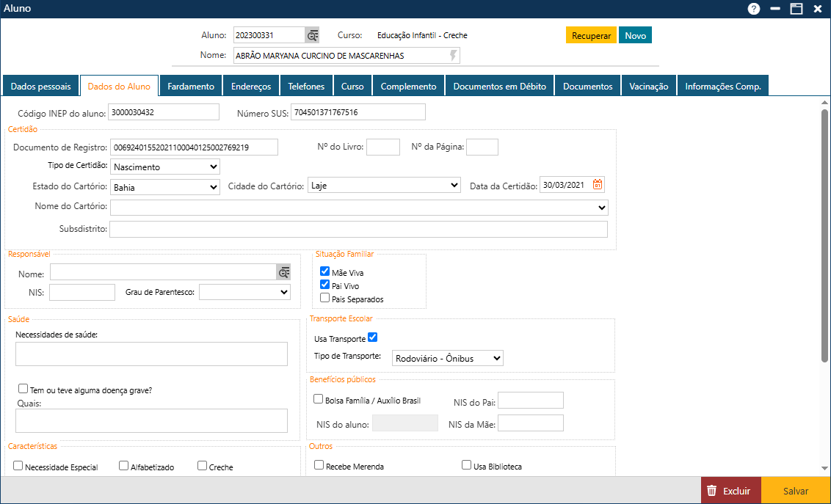Switch to the Curso tab

pyautogui.click(x=352, y=87)
